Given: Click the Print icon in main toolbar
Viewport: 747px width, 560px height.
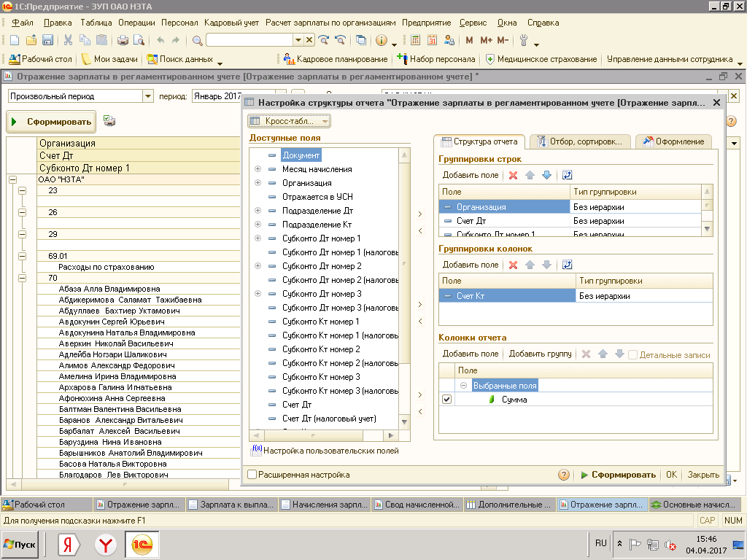Looking at the screenshot, I should pos(123,41).
